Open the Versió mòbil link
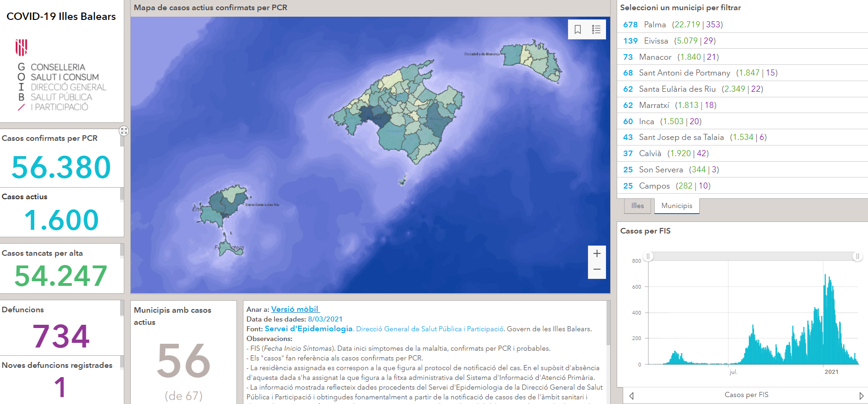Viewport: 868px width, 404px height. point(295,309)
